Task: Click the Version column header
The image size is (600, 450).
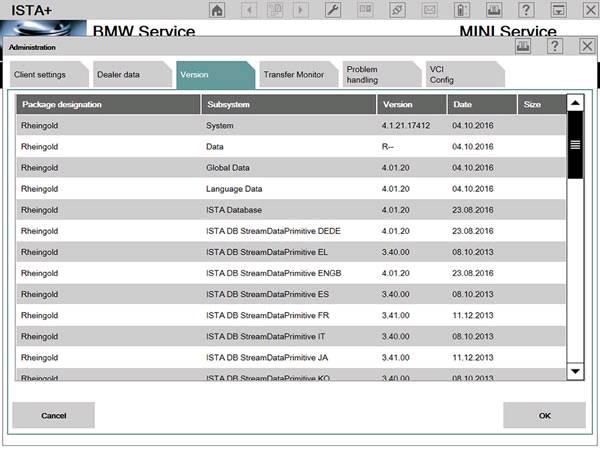Action: point(412,104)
